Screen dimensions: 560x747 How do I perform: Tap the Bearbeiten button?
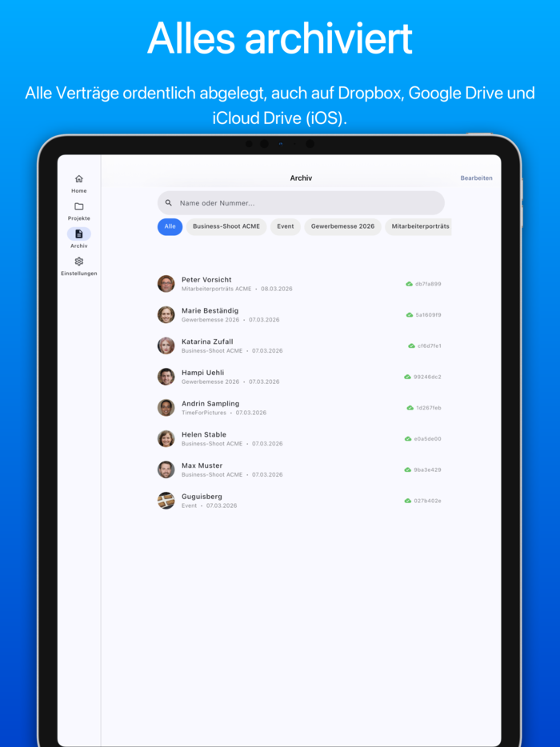pyautogui.click(x=476, y=178)
